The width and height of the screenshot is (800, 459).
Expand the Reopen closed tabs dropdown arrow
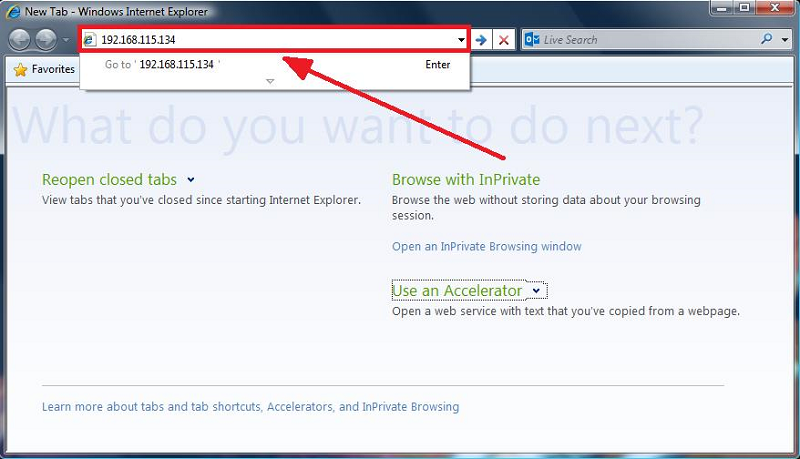tap(191, 180)
